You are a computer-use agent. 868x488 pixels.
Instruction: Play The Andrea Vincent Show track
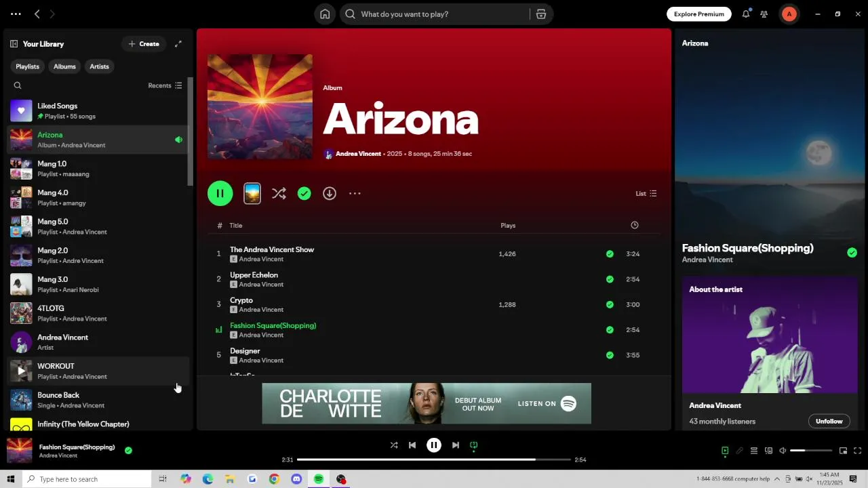[272, 249]
